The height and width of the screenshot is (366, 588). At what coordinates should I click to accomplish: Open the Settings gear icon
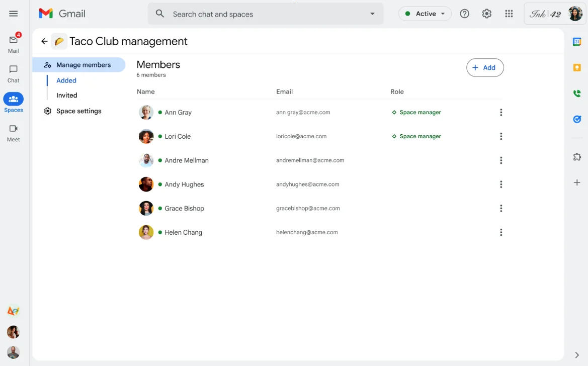coord(486,14)
